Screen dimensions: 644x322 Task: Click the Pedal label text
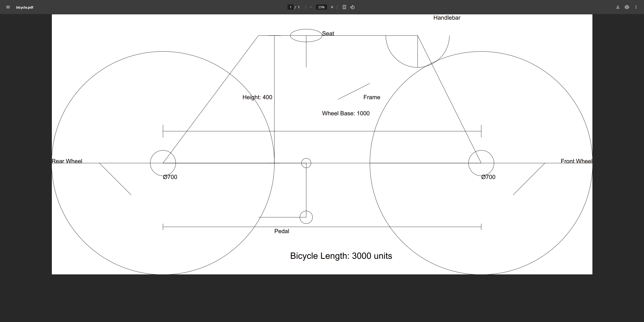click(x=281, y=231)
